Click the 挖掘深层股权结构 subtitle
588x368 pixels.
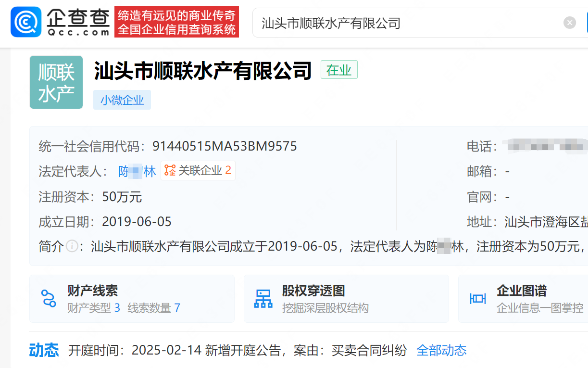pyautogui.click(x=325, y=308)
